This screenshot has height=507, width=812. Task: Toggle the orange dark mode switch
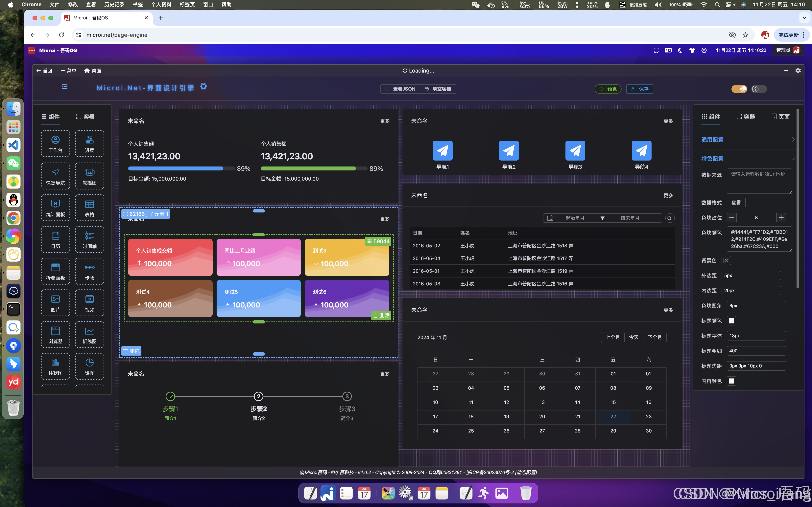[x=739, y=89]
